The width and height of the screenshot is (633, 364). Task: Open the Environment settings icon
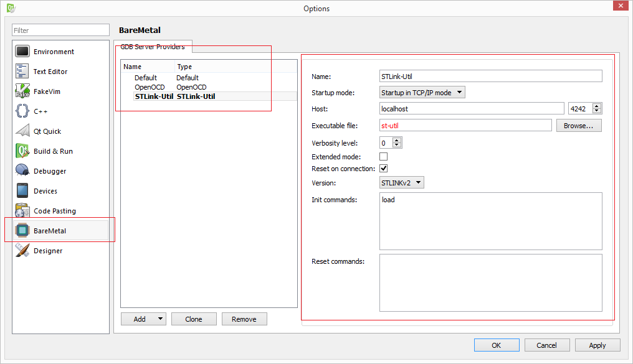click(22, 52)
